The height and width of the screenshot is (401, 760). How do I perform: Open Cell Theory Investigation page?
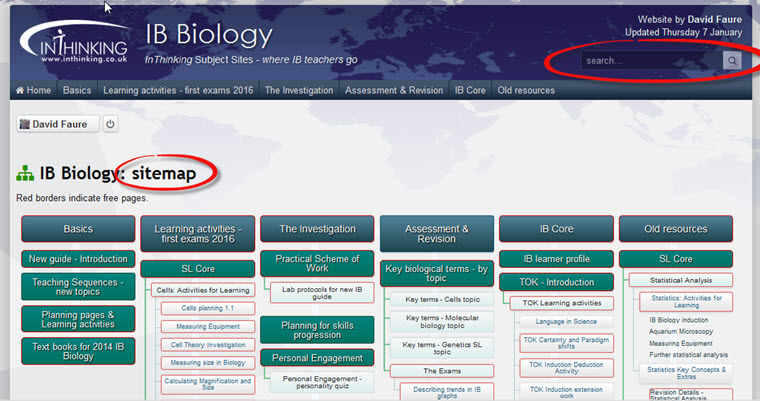[x=208, y=345]
